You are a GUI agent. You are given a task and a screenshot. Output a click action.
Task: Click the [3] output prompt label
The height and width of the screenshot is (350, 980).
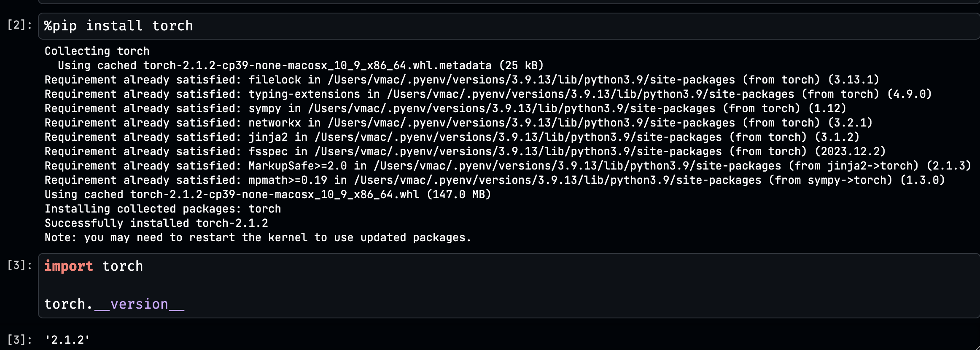pyautogui.click(x=19, y=339)
